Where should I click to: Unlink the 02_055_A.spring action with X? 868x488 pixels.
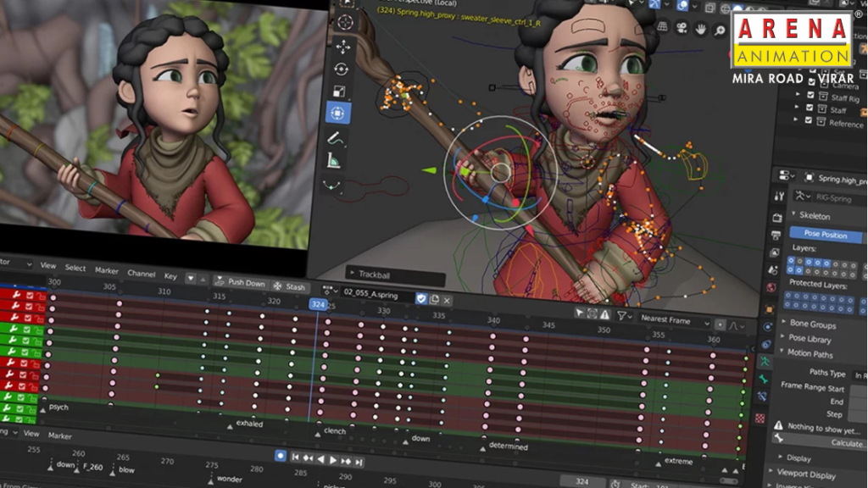tap(446, 301)
